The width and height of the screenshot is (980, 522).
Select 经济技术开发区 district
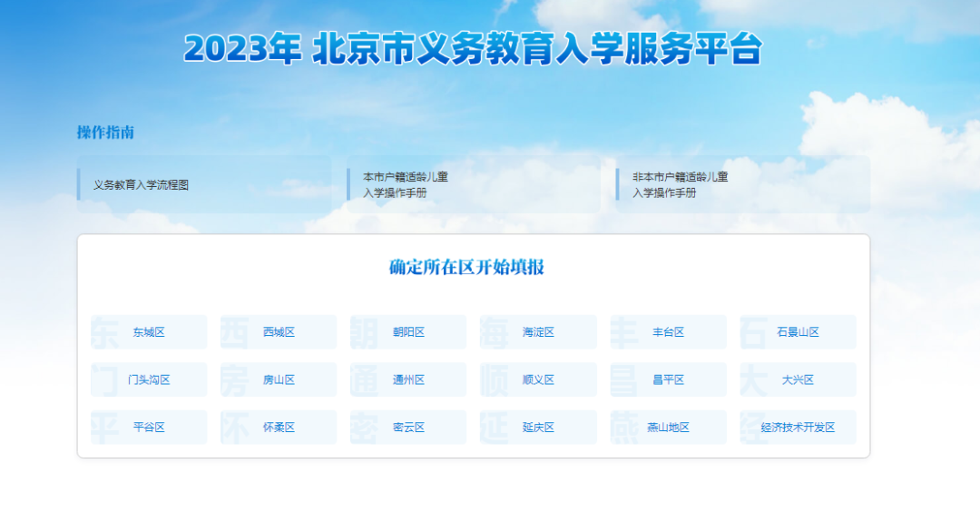(x=798, y=428)
